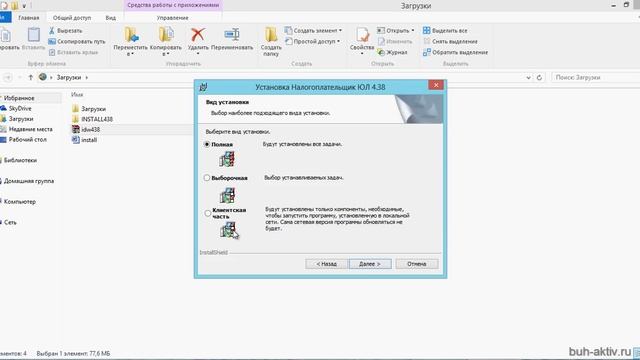Click the installer title bar icon
640x360 pixels.
point(203,87)
